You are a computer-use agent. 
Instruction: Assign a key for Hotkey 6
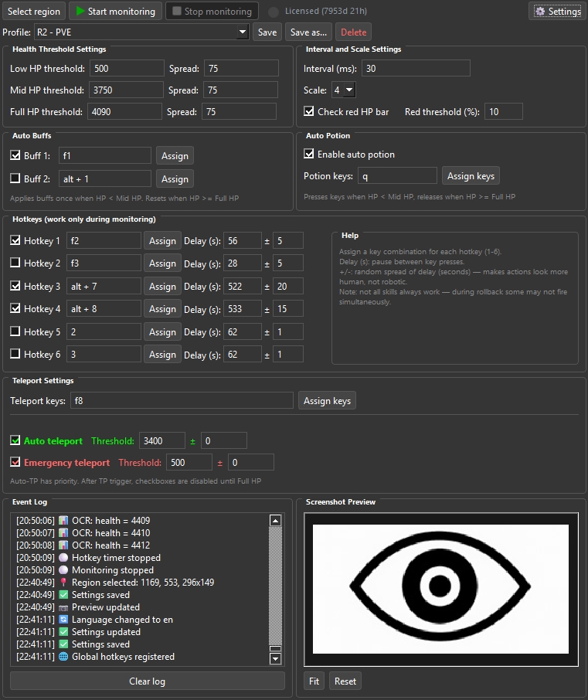[162, 355]
